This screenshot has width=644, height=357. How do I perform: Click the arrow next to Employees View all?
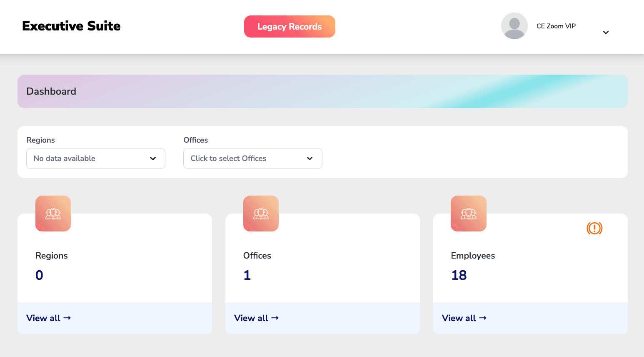pyautogui.click(x=483, y=318)
